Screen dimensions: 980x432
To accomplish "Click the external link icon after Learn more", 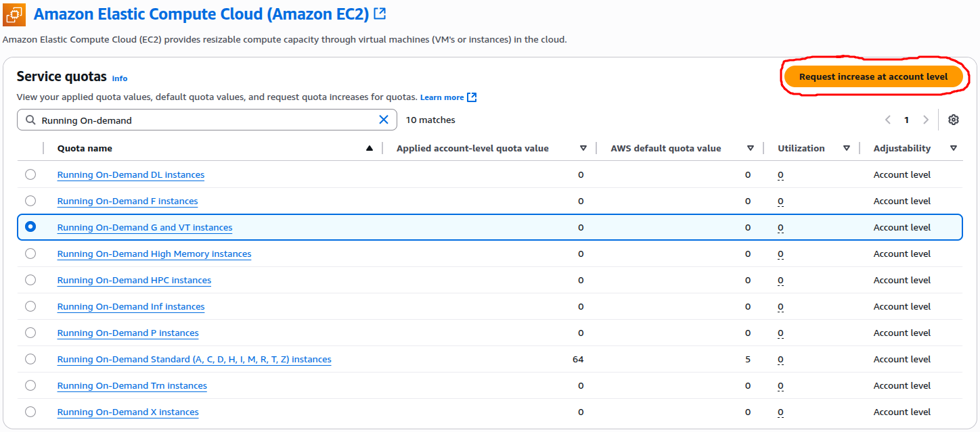I will click(x=472, y=97).
